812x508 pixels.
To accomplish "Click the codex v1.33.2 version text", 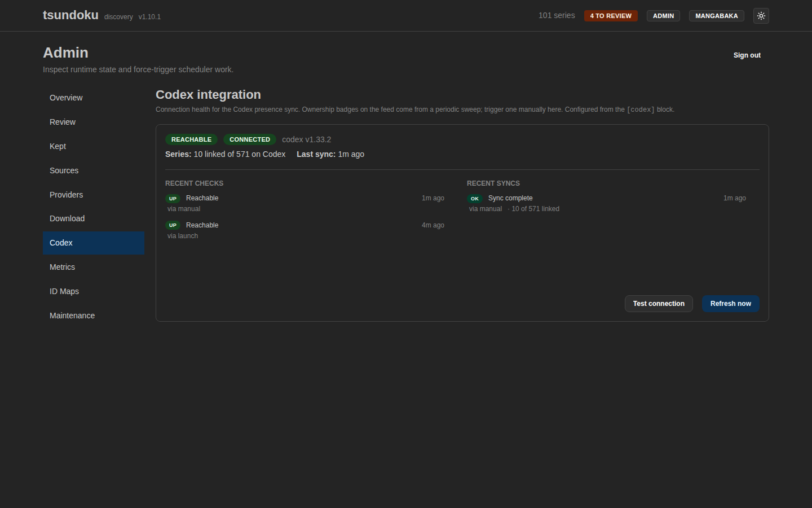I will [x=306, y=139].
